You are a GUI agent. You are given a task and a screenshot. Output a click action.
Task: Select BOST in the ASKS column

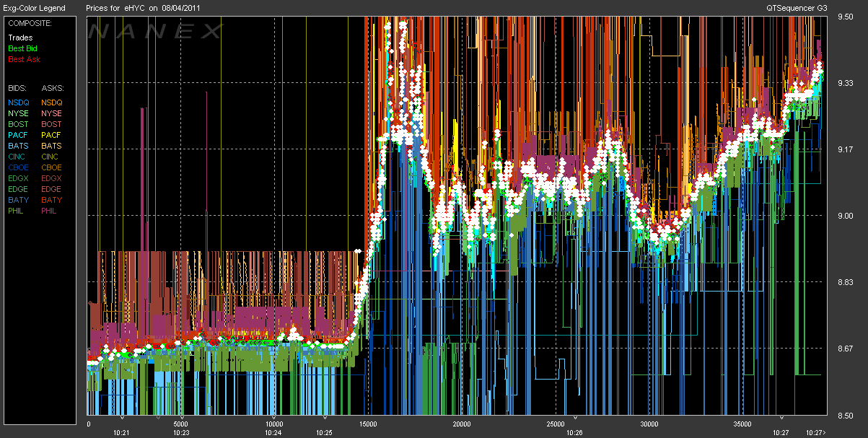(51, 124)
